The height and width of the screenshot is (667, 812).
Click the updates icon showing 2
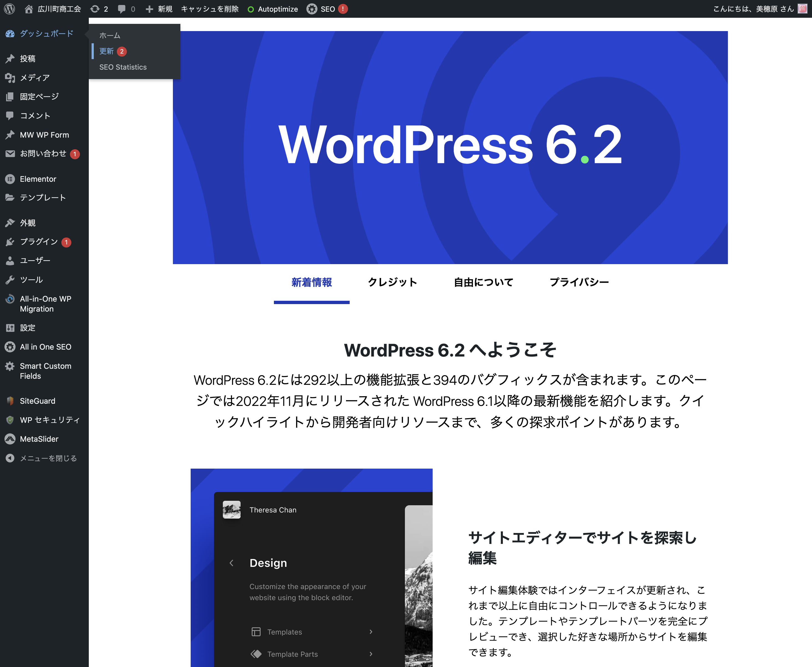click(99, 9)
